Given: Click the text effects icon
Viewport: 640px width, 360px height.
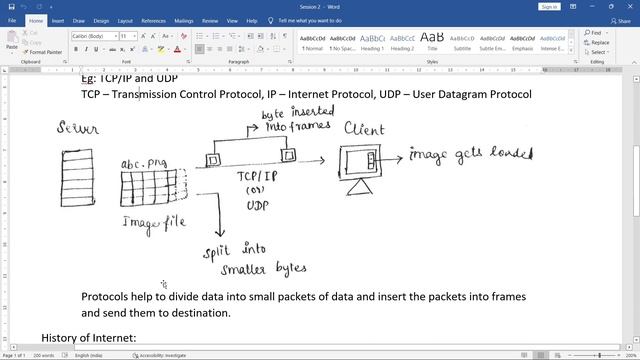Looking at the screenshot, I should [145, 49].
